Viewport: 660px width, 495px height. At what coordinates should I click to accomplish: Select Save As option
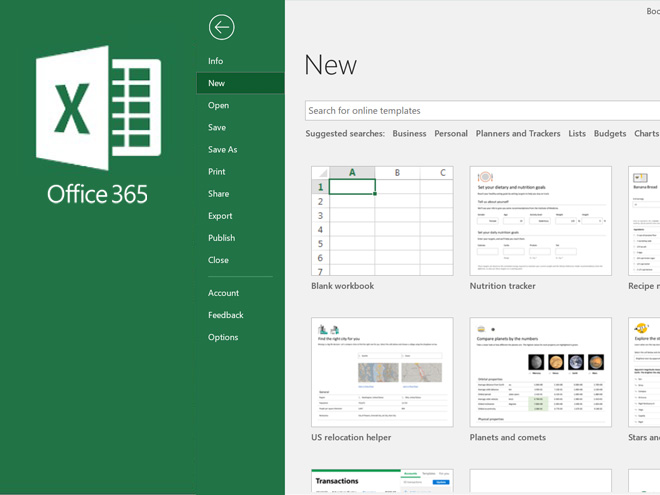click(223, 149)
